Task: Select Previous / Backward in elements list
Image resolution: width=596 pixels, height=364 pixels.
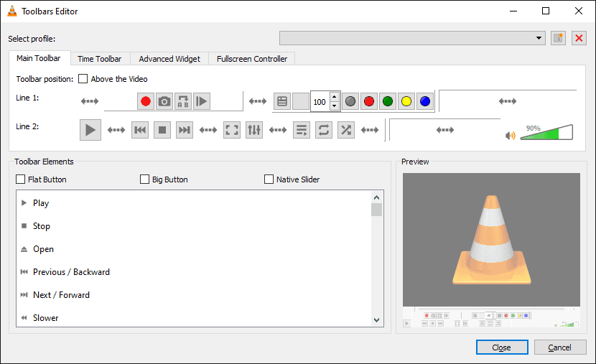Action: pos(71,272)
